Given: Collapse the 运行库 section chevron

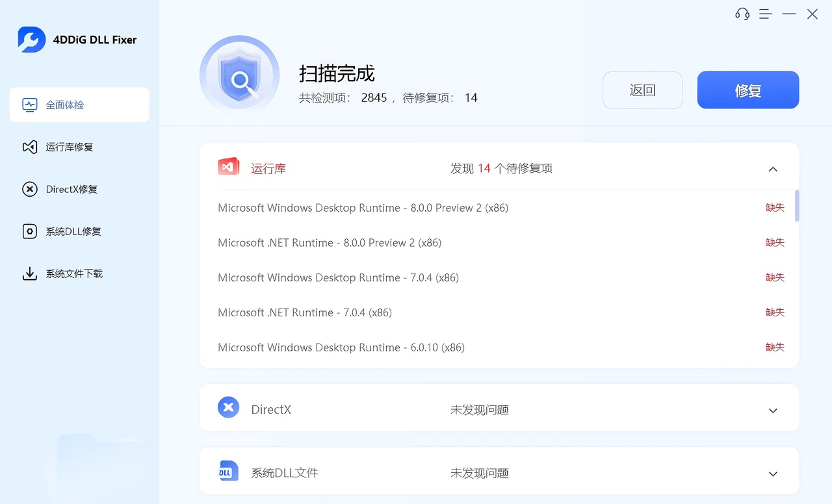Looking at the screenshot, I should point(773,168).
